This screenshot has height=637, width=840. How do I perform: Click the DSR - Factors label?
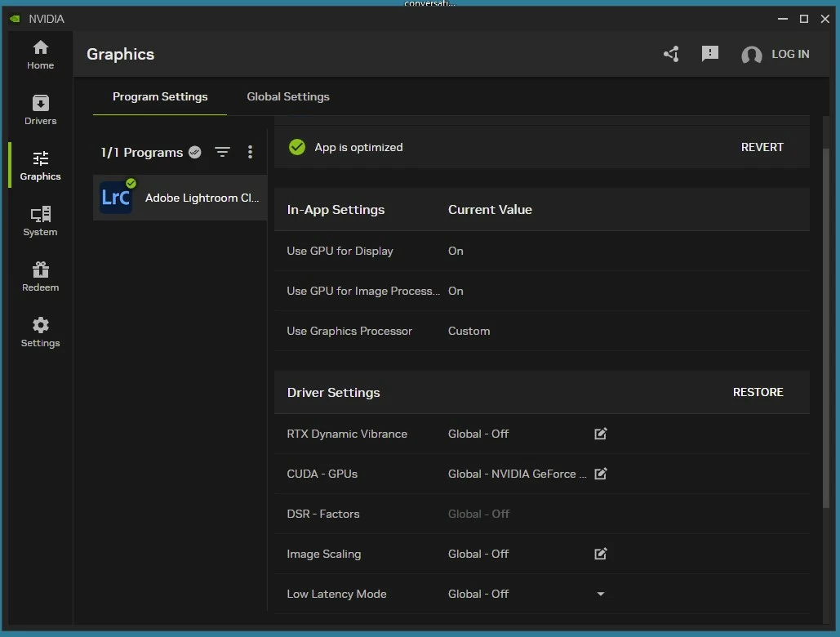pyautogui.click(x=323, y=514)
